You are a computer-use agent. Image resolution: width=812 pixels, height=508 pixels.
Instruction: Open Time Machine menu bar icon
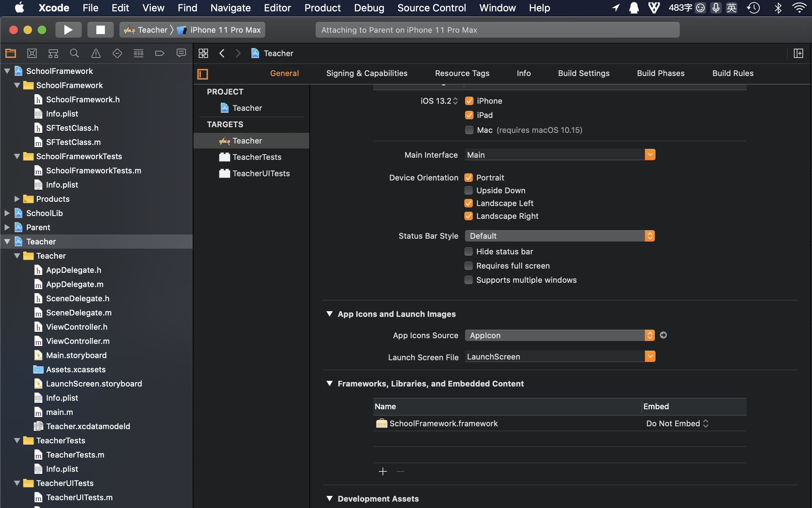click(x=753, y=8)
